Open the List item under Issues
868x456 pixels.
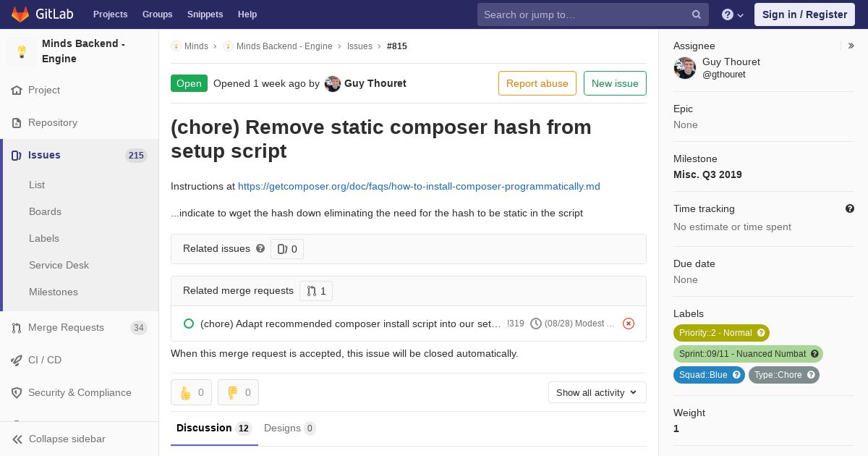(37, 185)
